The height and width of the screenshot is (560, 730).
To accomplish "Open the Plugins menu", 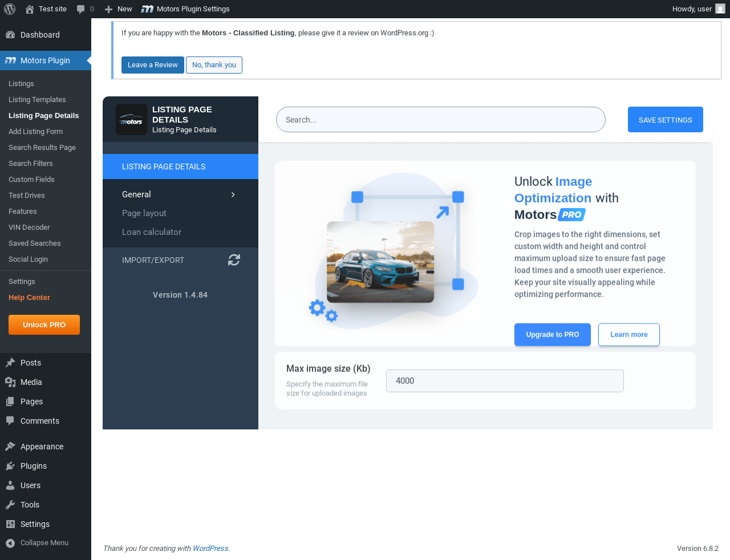I will 46,466.
